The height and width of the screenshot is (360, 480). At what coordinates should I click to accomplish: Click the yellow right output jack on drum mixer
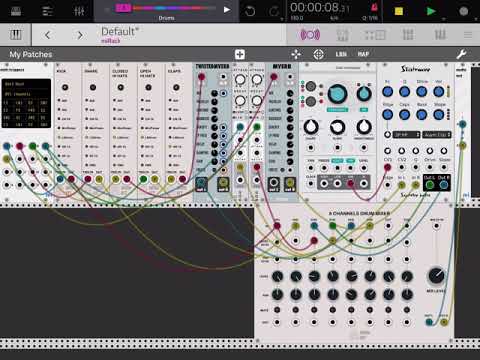444,322
